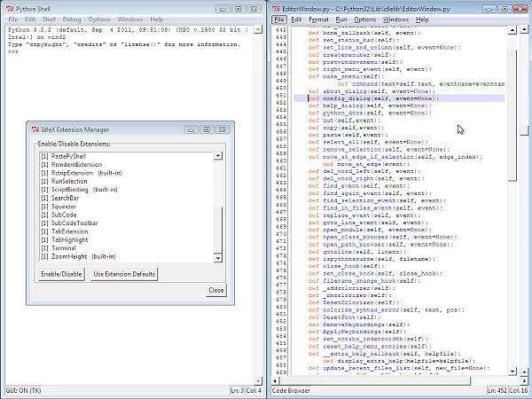
Task: Click the select_all definition line
Action: coord(368,142)
